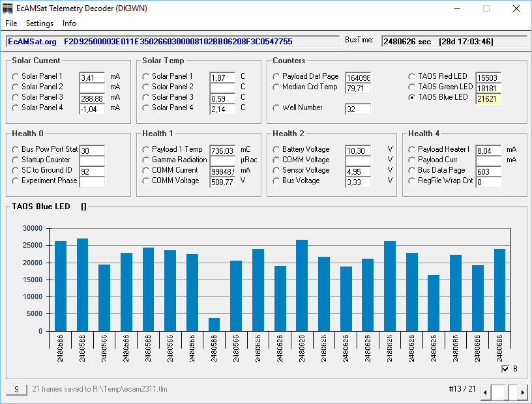Choose Payload Heater I radio button
Image resolution: width=532 pixels, height=404 pixels.
(x=412, y=150)
